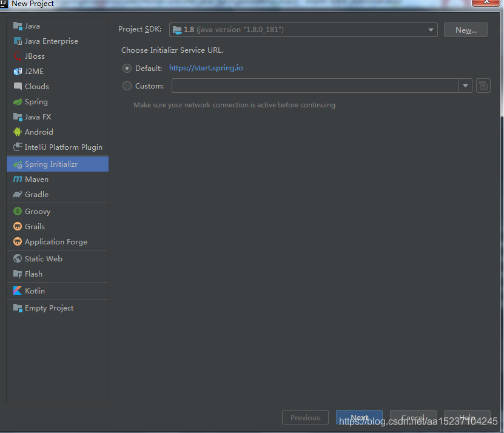The width and height of the screenshot is (504, 433).
Task: Click the Clouds speech bubble icon
Action: coord(18,86)
